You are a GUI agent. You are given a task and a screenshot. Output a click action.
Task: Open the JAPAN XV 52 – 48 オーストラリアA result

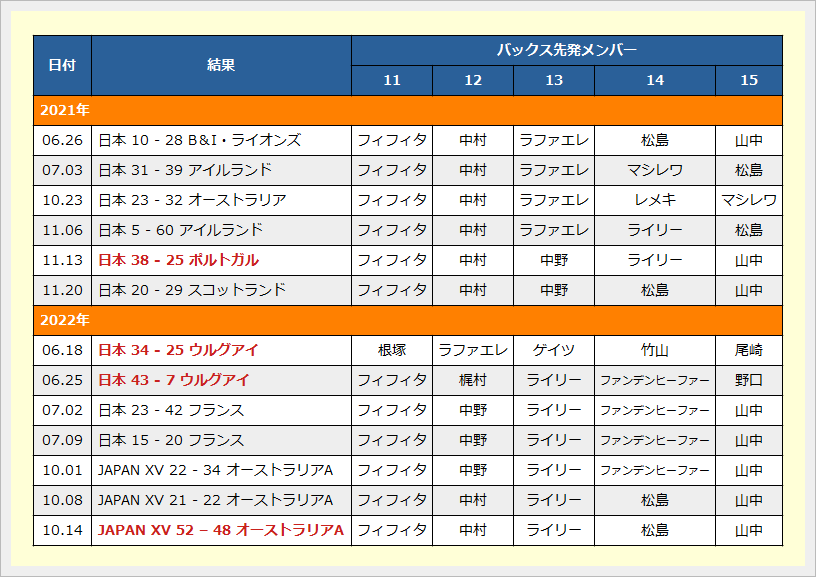[x=221, y=530]
